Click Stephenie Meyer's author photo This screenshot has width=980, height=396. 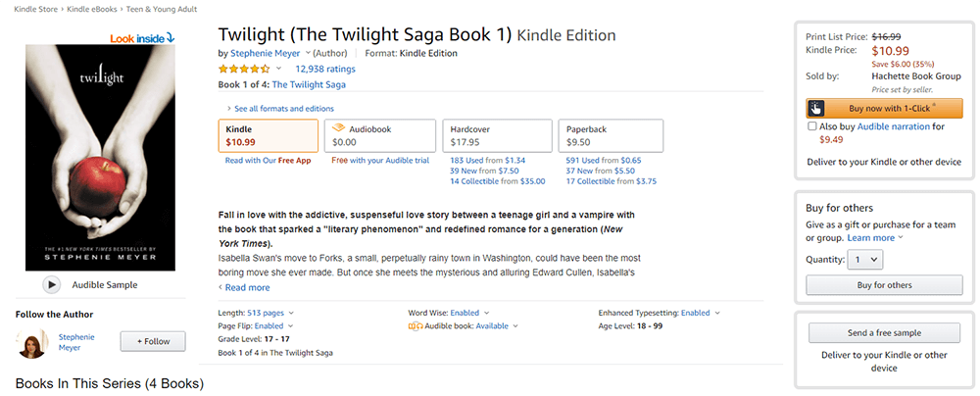tap(31, 343)
